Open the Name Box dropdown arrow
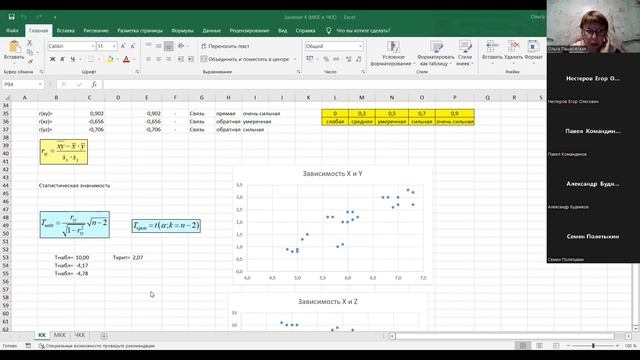Image resolution: width=640 pixels, height=360 pixels. point(40,84)
